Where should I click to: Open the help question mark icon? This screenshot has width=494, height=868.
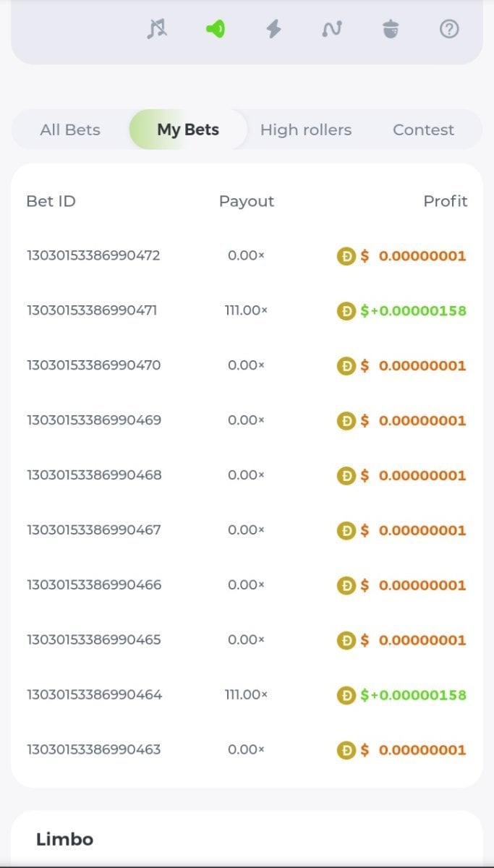tap(449, 29)
